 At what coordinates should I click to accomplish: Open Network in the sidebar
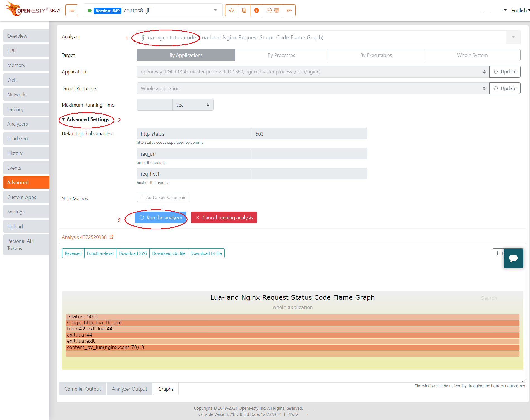pyautogui.click(x=26, y=94)
